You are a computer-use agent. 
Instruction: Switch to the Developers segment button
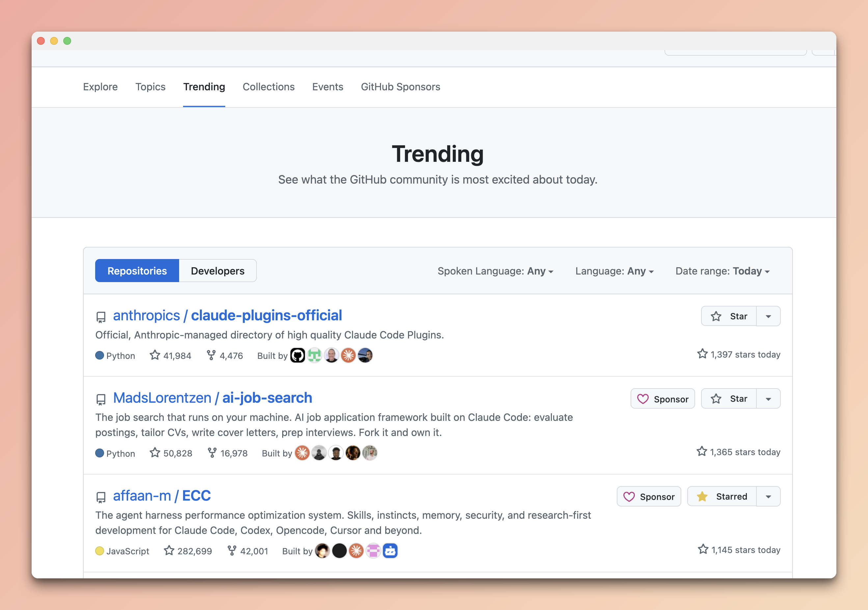(x=218, y=271)
